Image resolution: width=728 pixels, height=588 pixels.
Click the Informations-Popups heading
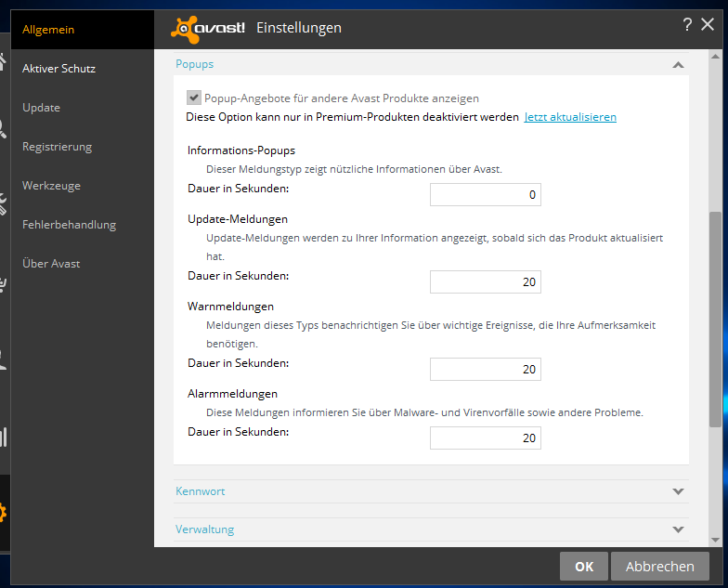pos(241,150)
